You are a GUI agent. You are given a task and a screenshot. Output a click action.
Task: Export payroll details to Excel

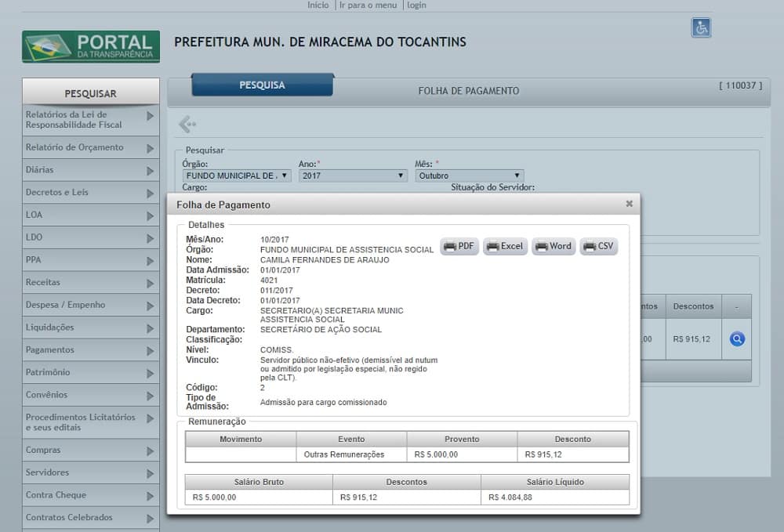505,246
